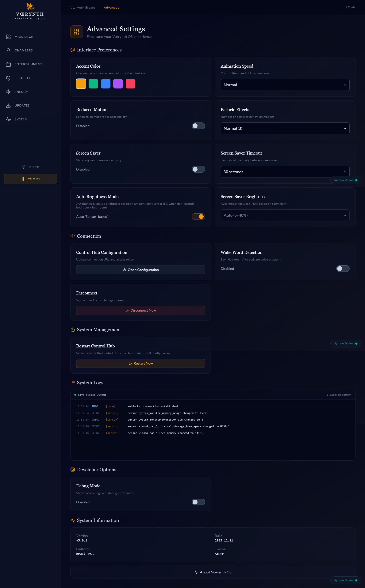
Task: Select the Advanced item in sidebar
Action: coord(30,179)
